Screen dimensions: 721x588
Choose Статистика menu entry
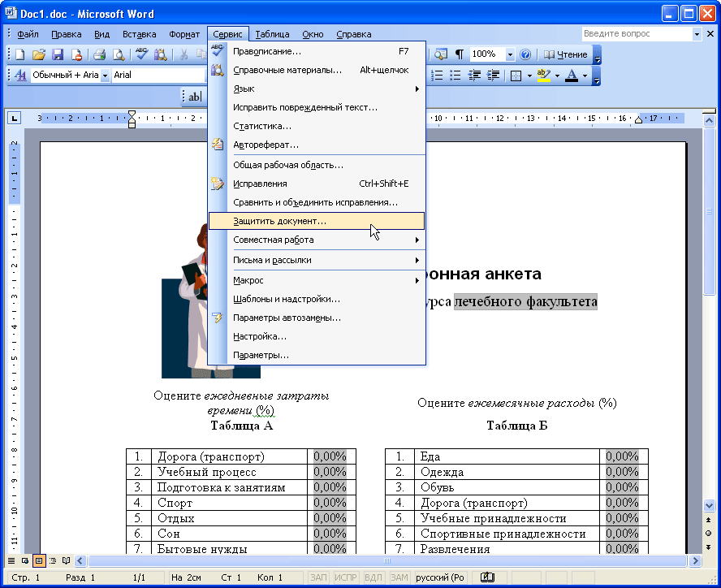pos(317,126)
